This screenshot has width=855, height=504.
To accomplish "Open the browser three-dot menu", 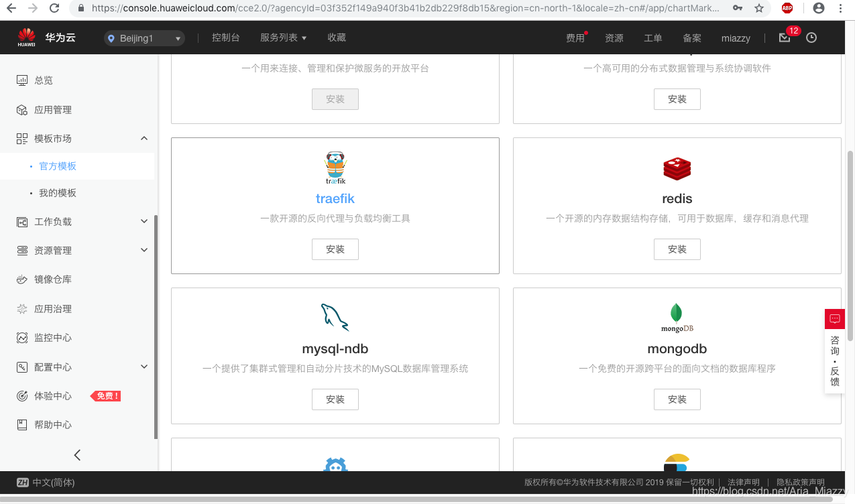I will (x=842, y=8).
